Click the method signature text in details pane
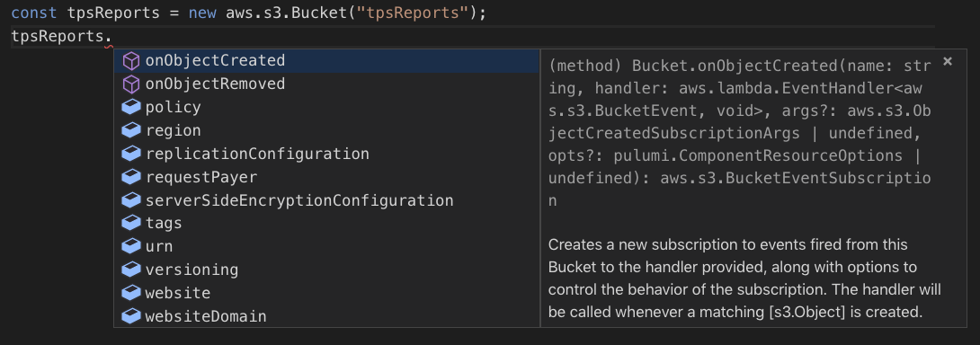980x345 pixels. [740, 132]
